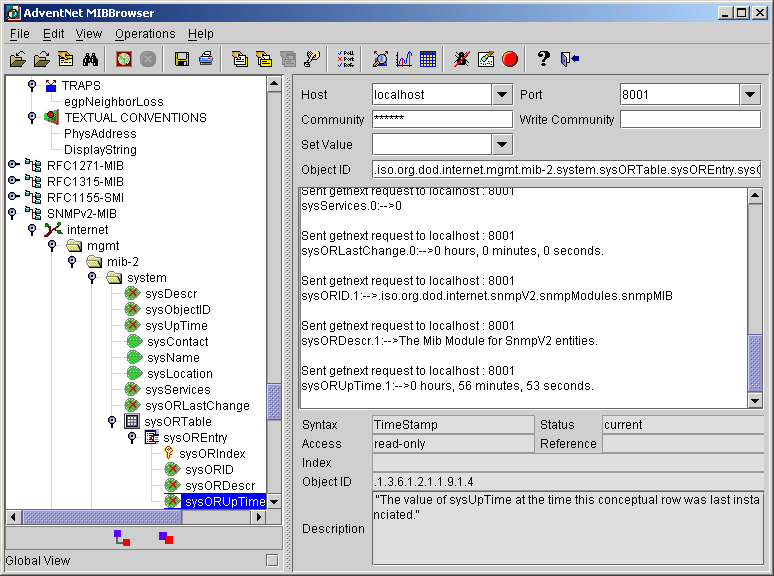Click the Unload MIB folder icon
The height and width of the screenshot is (576, 774).
point(42,59)
